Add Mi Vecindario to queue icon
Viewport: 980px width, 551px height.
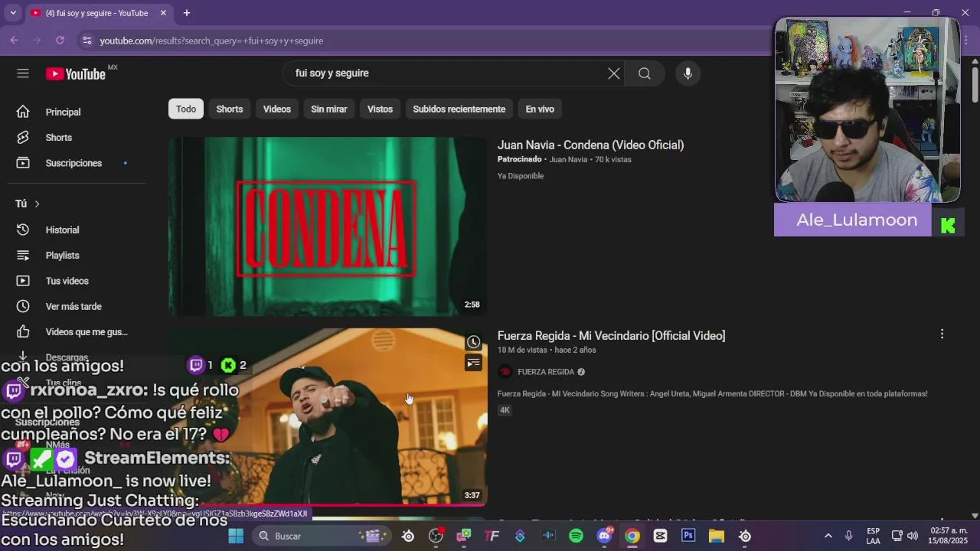pos(474,363)
